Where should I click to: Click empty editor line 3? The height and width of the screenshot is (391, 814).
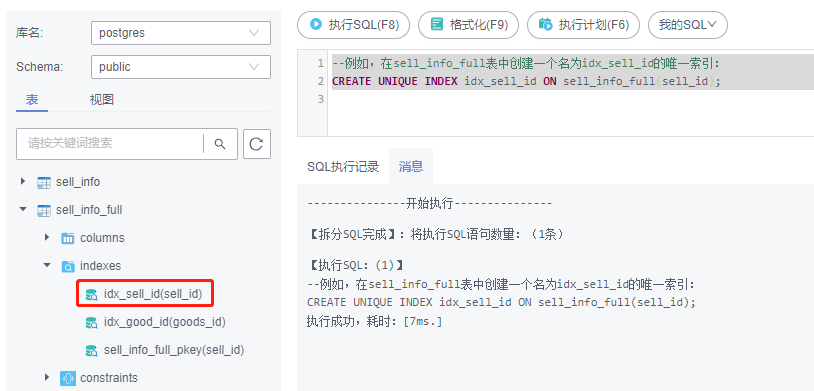pos(571,99)
